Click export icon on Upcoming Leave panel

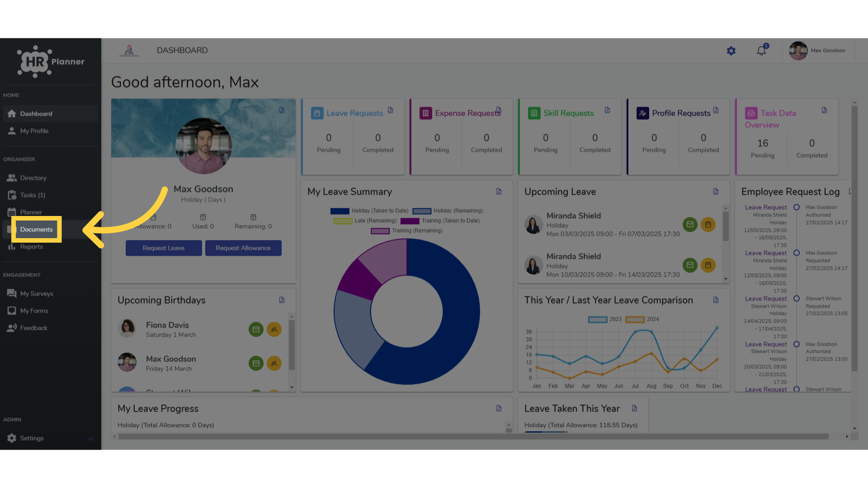[x=716, y=192]
